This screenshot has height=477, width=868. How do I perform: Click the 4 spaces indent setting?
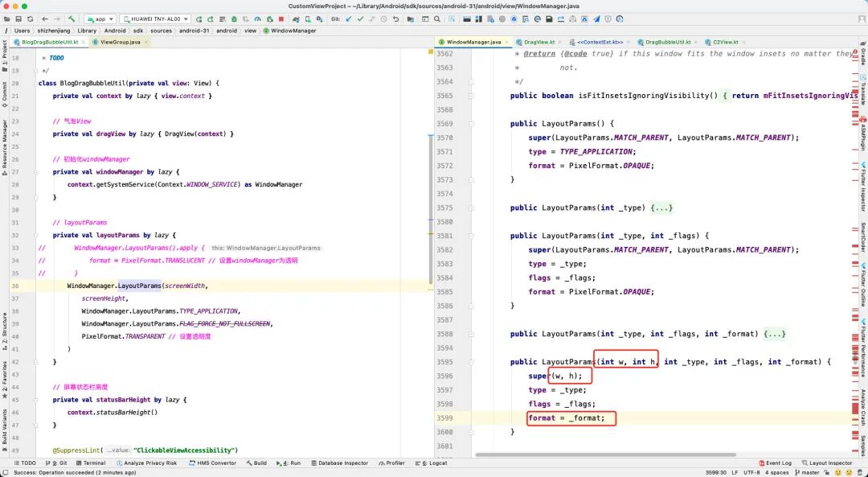(x=776, y=472)
